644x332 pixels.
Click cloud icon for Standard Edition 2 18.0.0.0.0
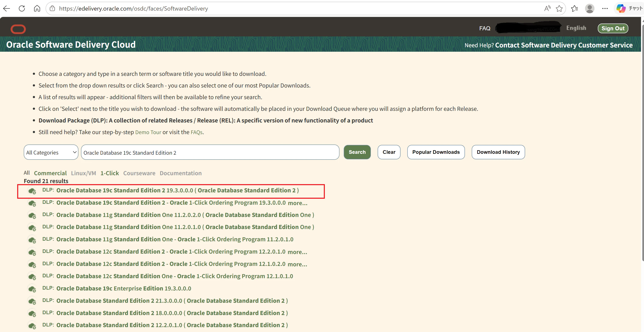[32, 314]
